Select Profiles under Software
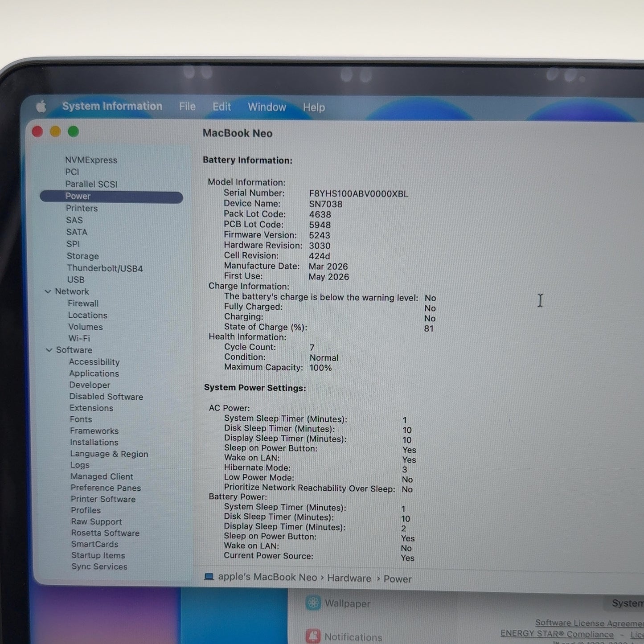Image resolution: width=644 pixels, height=644 pixels. click(x=86, y=510)
